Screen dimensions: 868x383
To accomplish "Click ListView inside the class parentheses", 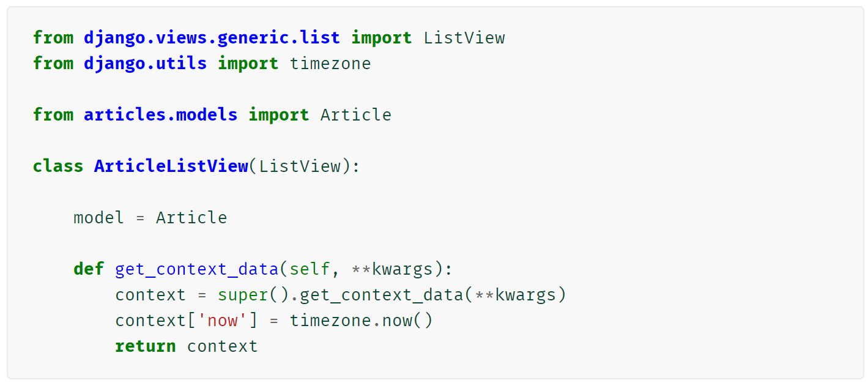I will click(299, 166).
